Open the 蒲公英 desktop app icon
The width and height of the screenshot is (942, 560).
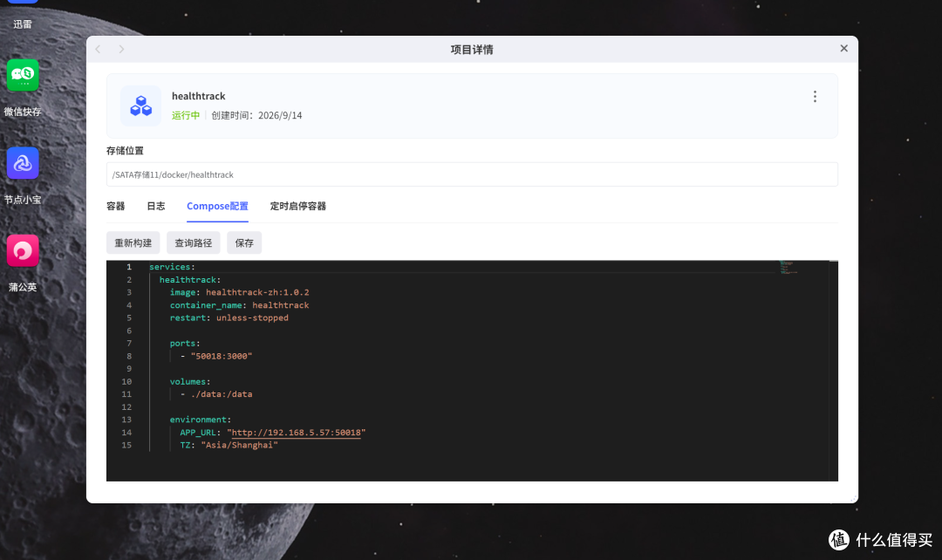point(23,250)
